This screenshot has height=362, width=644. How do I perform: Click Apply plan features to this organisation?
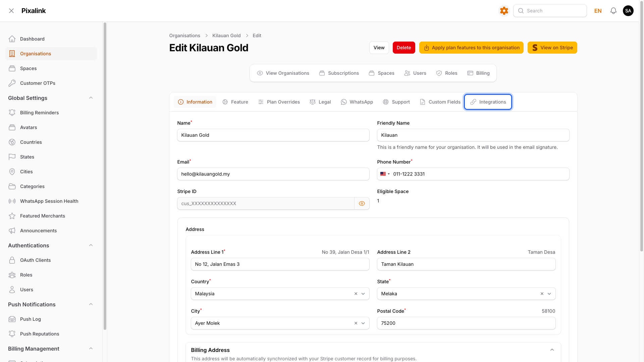tap(471, 48)
